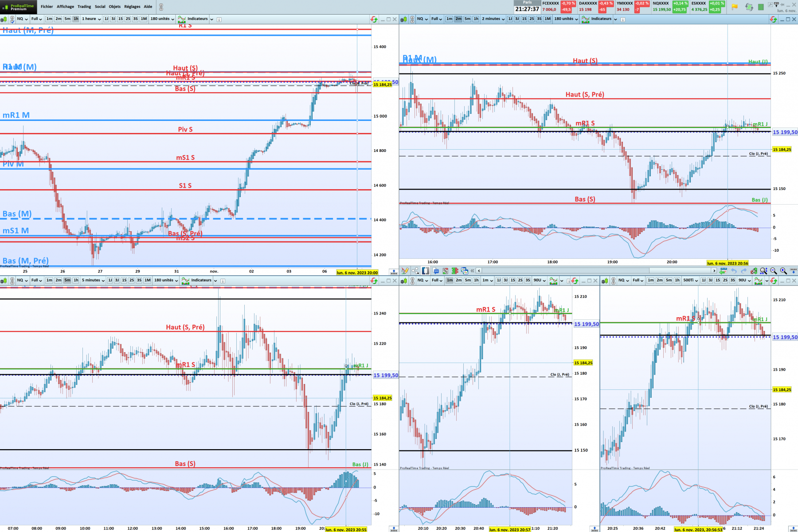Screen dimensions: 798x532
Task: Click the share icon in chart toolbar
Action: tap(415, 271)
